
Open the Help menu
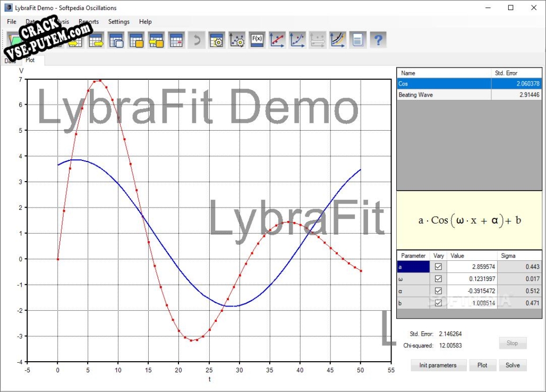point(145,22)
